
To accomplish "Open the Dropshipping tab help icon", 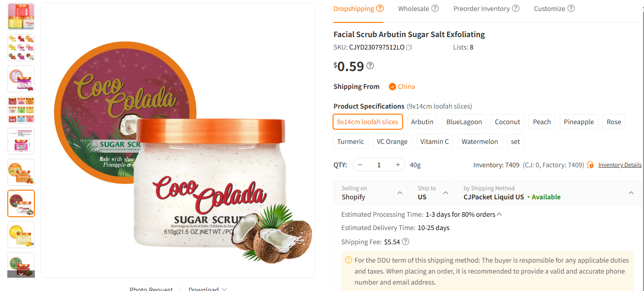I will [x=380, y=8].
